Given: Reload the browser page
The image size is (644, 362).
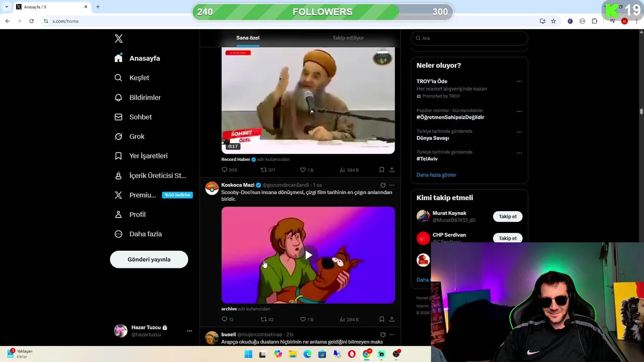Looking at the screenshot, I should tap(31, 21).
